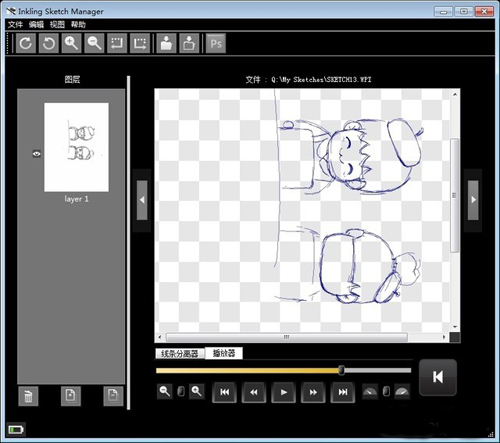Go to the next sketch with the right arrow
500x443 pixels.
pyautogui.click(x=473, y=200)
